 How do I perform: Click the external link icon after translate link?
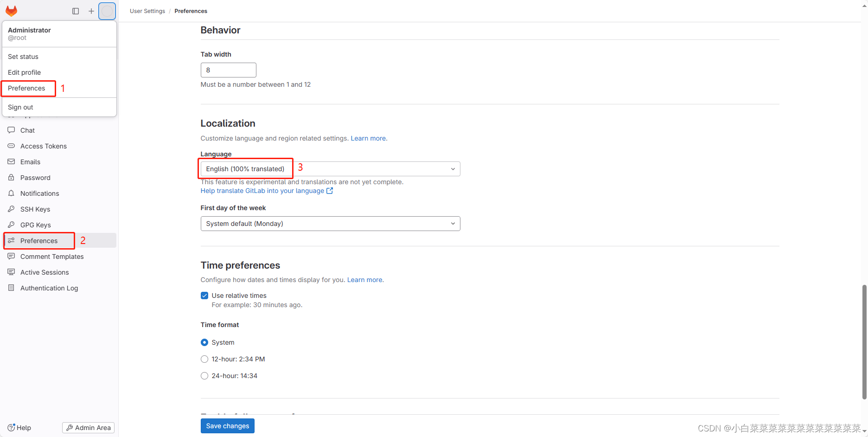coord(330,191)
